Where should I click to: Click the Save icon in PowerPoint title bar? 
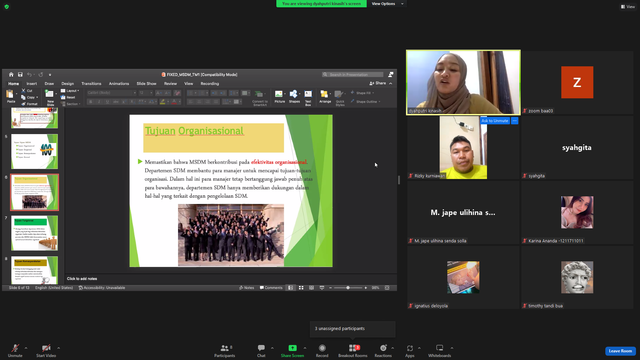click(20, 75)
